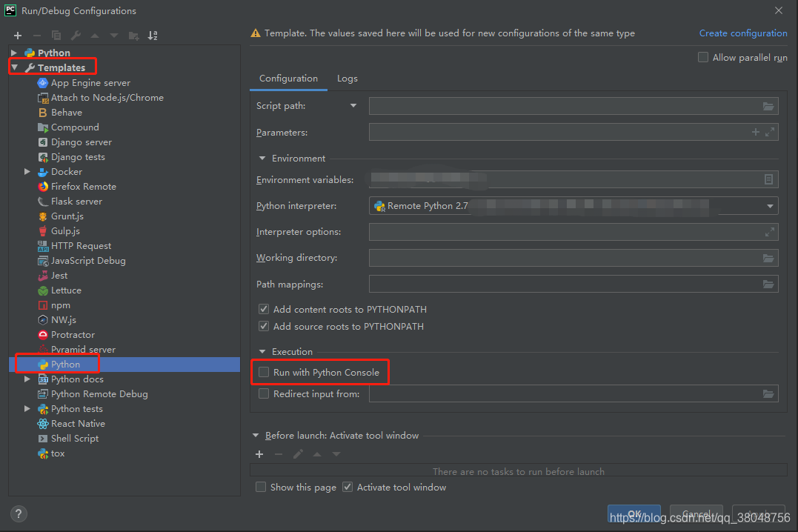Open the Python interpreter dropdown
This screenshot has width=798, height=532.
tap(770, 206)
